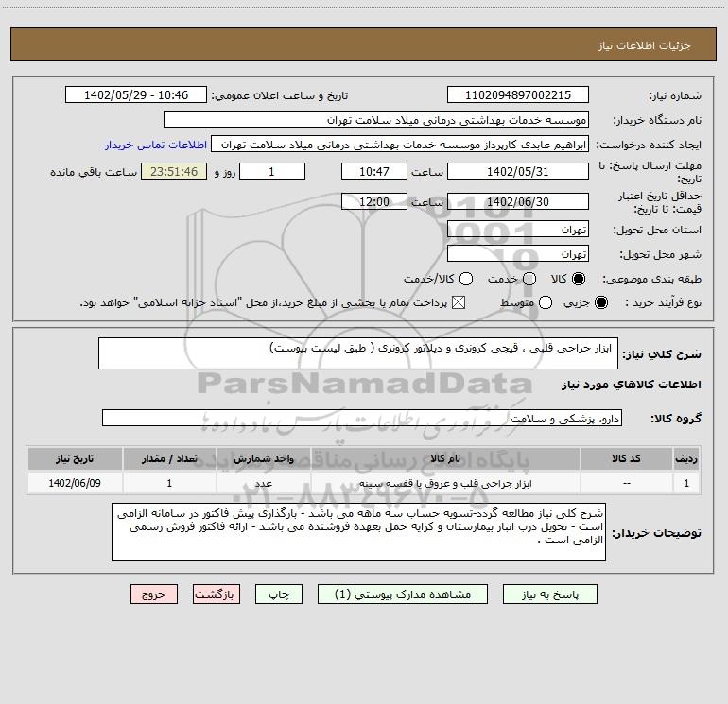Click the response deadline date 1402/05/31

pyautogui.click(x=518, y=171)
